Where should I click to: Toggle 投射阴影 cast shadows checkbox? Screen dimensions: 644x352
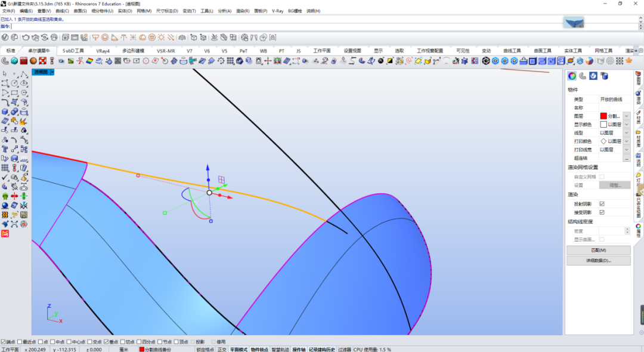(x=602, y=204)
